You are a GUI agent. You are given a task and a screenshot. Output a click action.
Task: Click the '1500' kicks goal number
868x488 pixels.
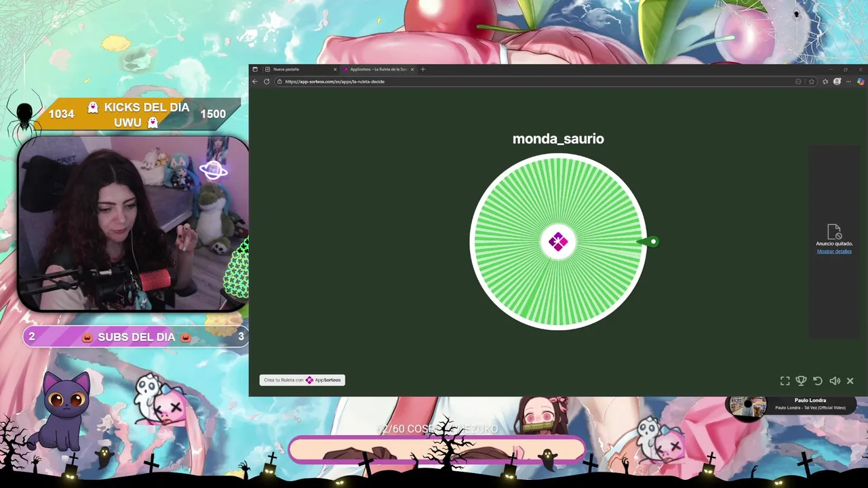pyautogui.click(x=213, y=114)
